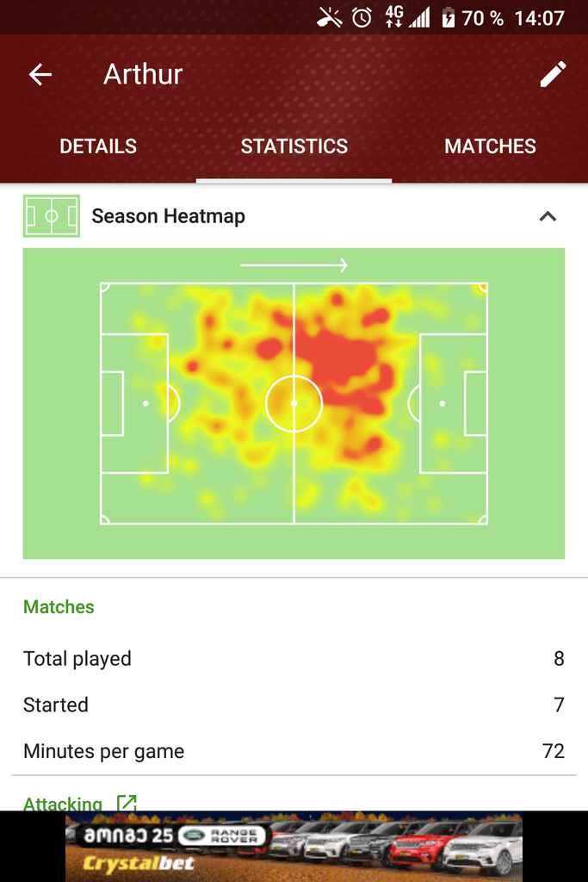588x882 pixels.
Task: Collapse the Season Heatmap chevron
Action: (x=548, y=216)
